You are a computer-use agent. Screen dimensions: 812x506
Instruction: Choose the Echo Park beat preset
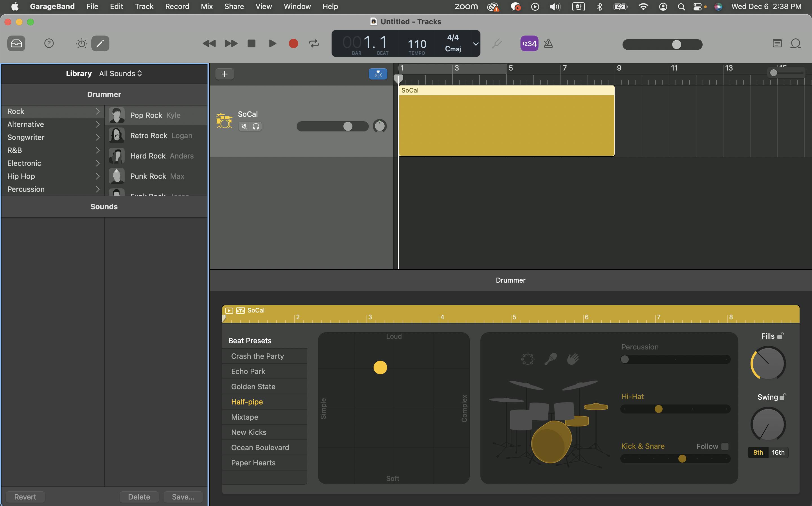[x=264, y=371]
